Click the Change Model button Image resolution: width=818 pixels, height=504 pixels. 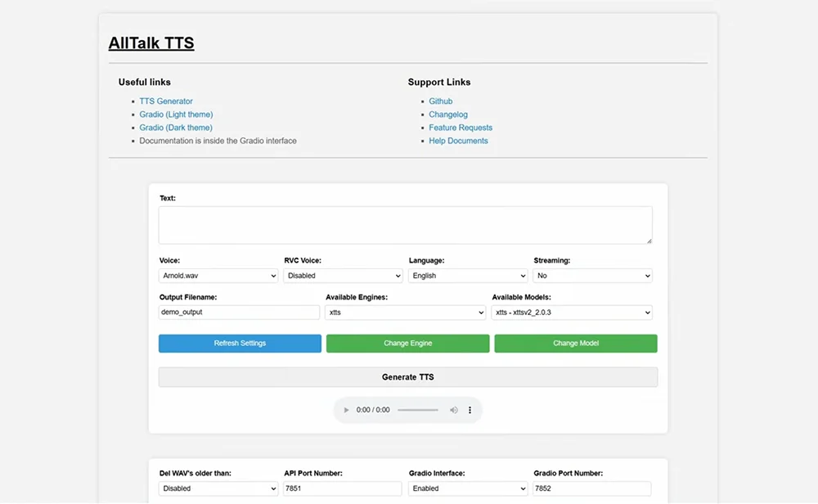575,343
